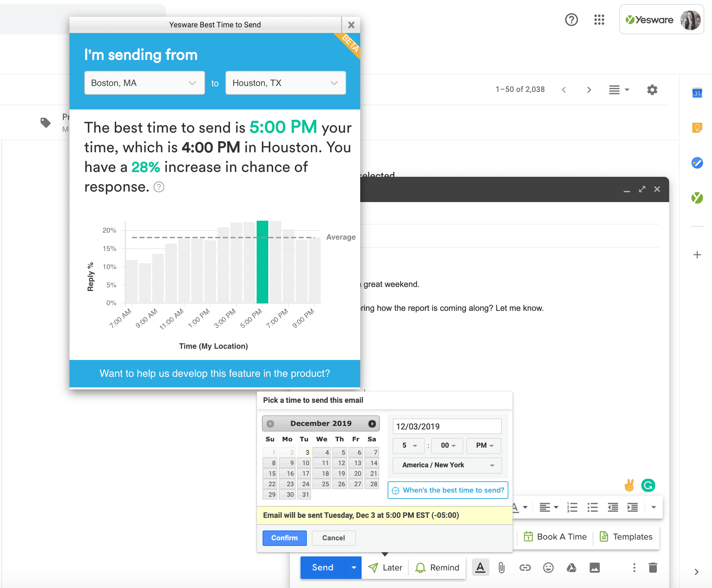Image resolution: width=712 pixels, height=588 pixels.
Task: Expand more formatting options arrow
Action: (x=653, y=507)
